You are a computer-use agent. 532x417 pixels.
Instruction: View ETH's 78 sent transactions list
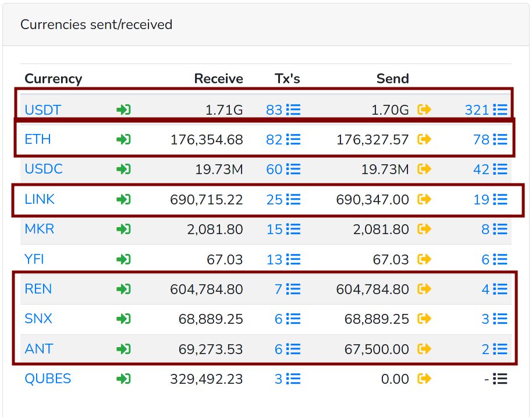tap(491, 140)
